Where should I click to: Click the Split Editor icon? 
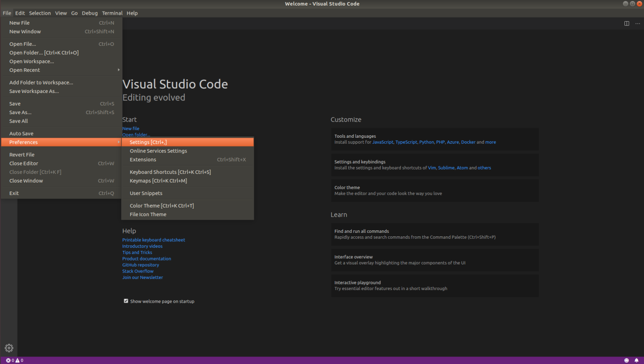tap(626, 23)
